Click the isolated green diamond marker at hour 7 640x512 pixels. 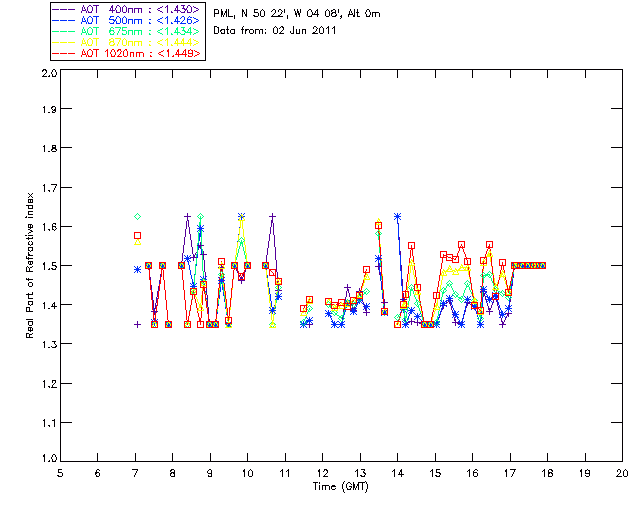[138, 216]
